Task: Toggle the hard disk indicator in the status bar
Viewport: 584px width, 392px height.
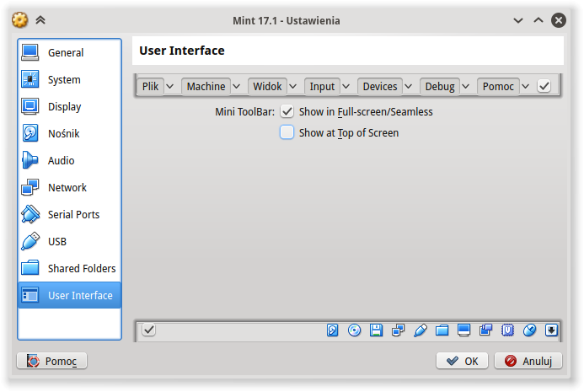Action: tap(332, 330)
